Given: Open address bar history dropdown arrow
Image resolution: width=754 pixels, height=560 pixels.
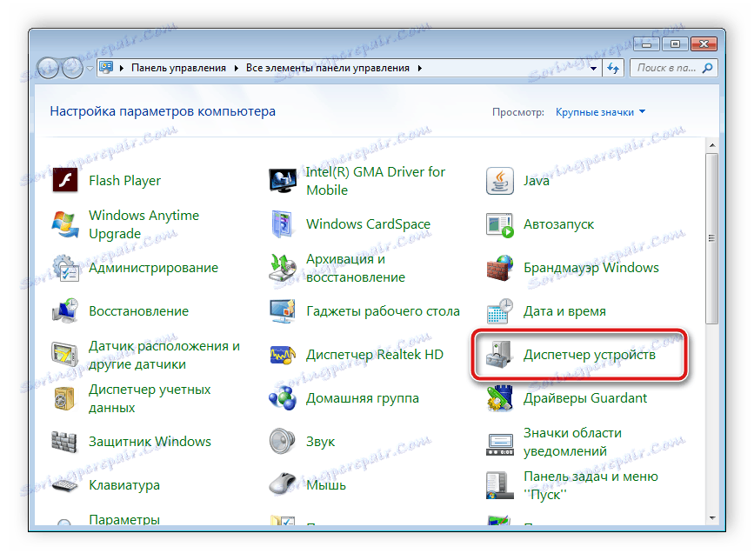Looking at the screenshot, I should (593, 68).
